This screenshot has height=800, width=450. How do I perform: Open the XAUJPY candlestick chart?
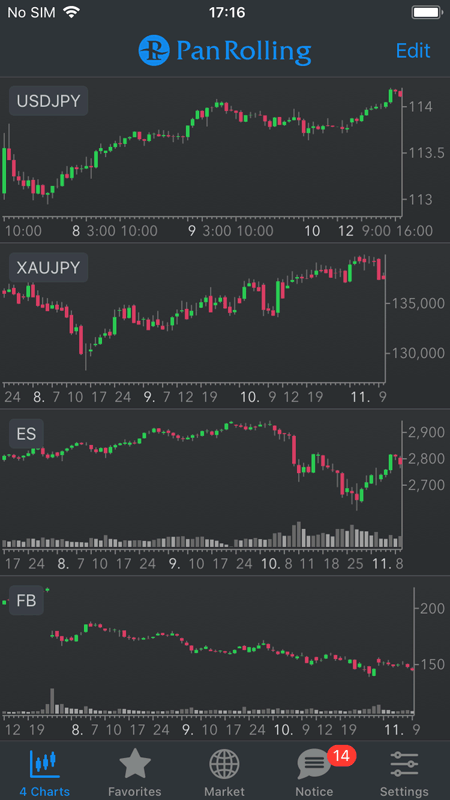click(x=193, y=316)
